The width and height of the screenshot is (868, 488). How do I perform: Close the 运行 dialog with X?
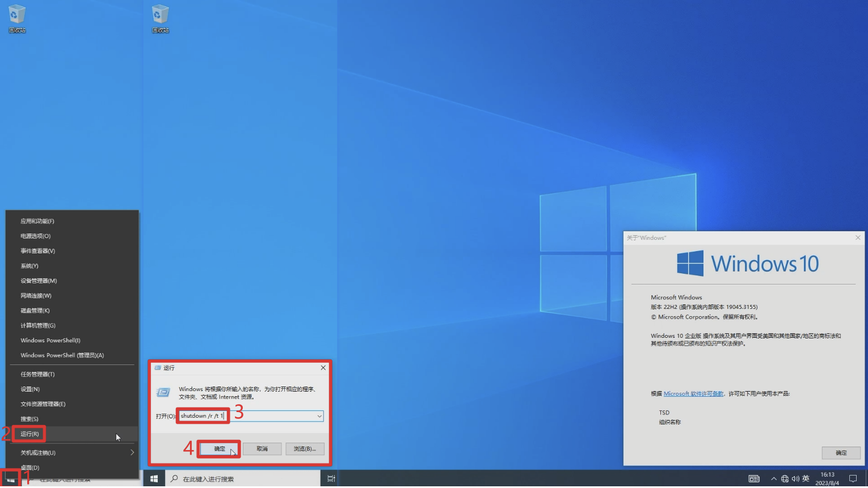323,368
